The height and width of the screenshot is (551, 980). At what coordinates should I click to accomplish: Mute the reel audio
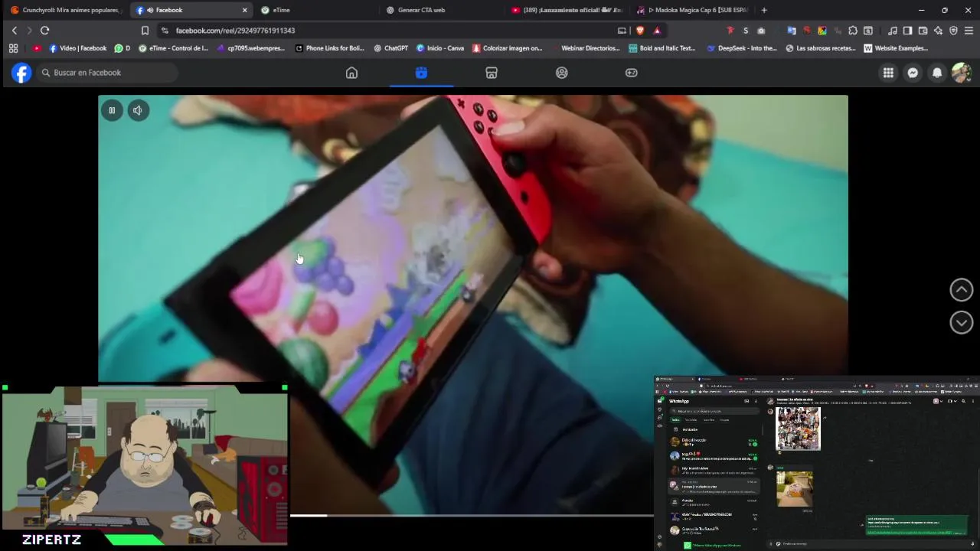point(138,110)
